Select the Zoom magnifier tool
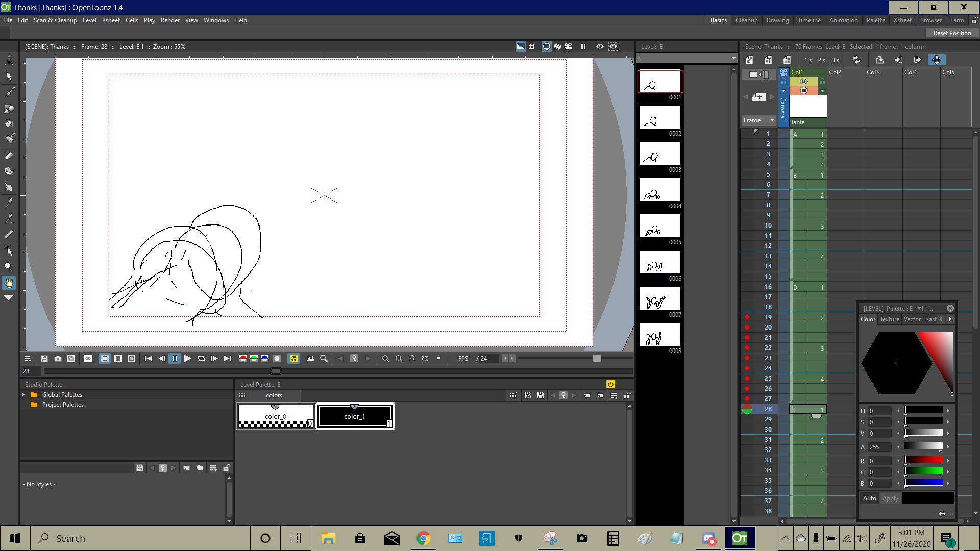The height and width of the screenshot is (551, 980). (x=9, y=267)
